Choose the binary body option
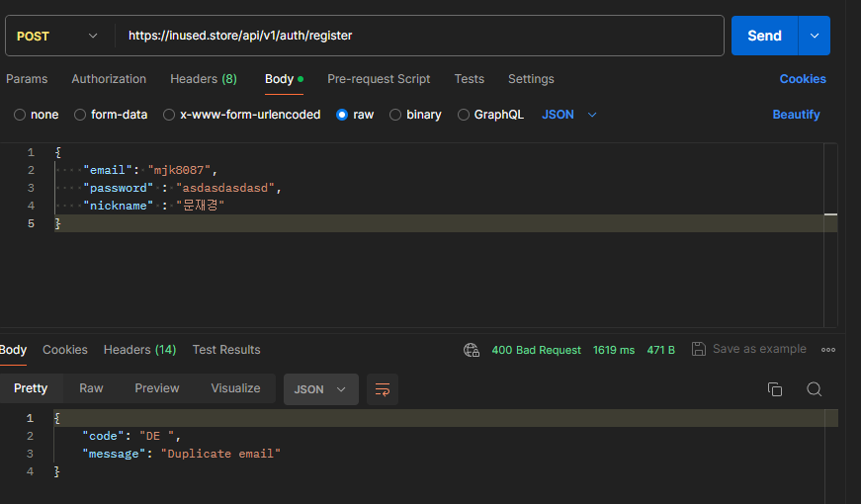Viewport: 861px width, 504px height. point(395,115)
